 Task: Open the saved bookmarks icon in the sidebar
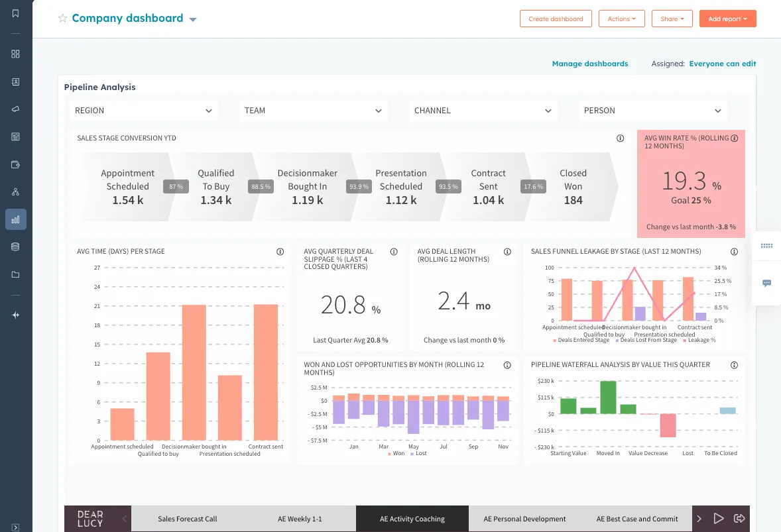click(x=15, y=12)
